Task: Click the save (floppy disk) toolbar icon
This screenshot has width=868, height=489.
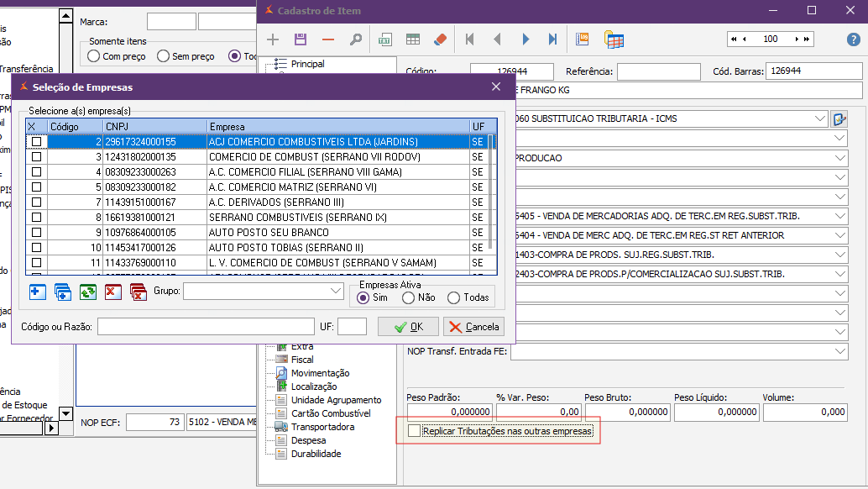Action: 300,39
